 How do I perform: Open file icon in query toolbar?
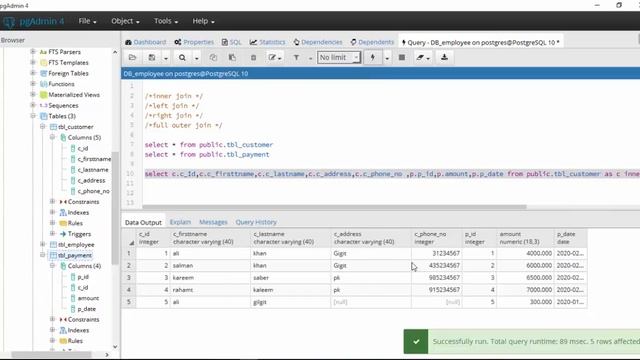pos(132,58)
